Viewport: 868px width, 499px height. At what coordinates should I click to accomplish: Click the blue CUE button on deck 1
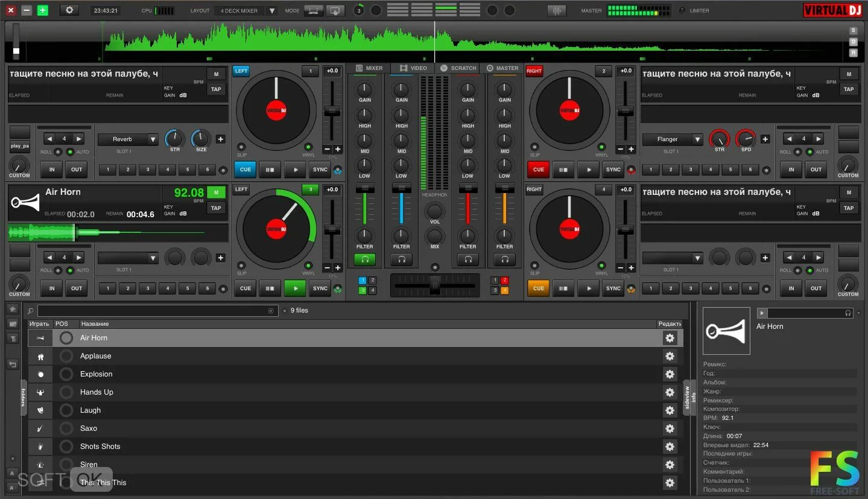pyautogui.click(x=246, y=170)
